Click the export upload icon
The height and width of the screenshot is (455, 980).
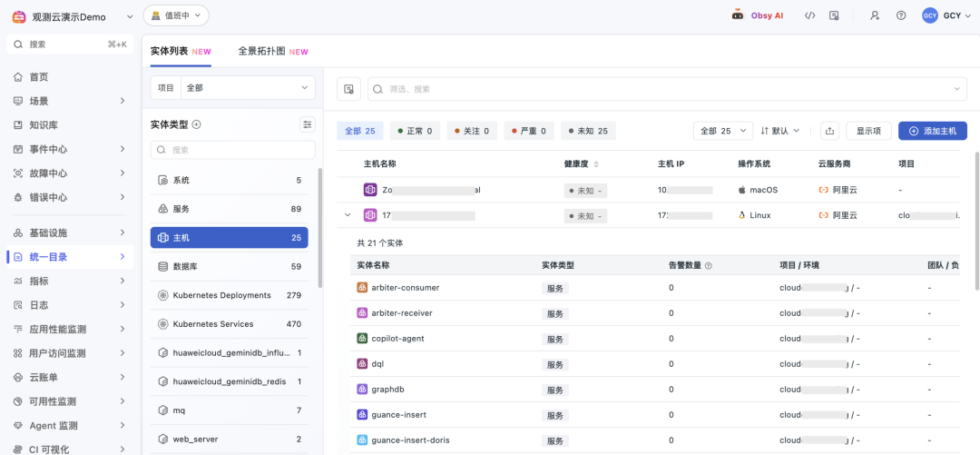(829, 131)
